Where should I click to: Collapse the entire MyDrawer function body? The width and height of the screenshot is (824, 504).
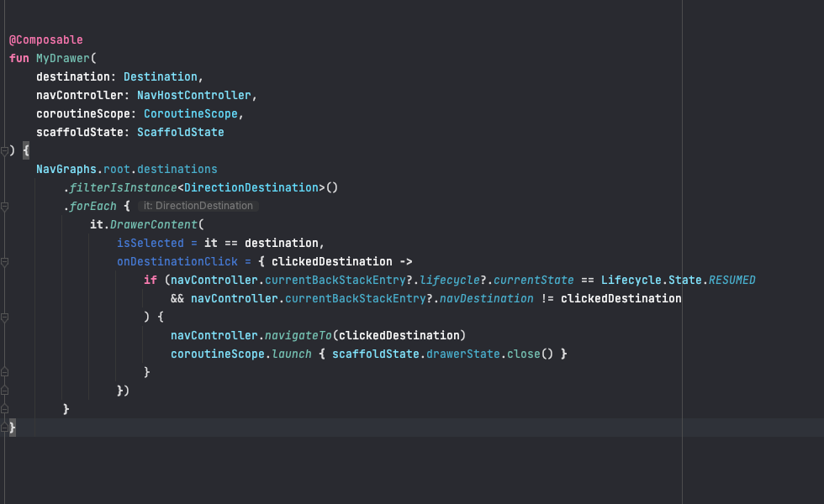[x=5, y=150]
